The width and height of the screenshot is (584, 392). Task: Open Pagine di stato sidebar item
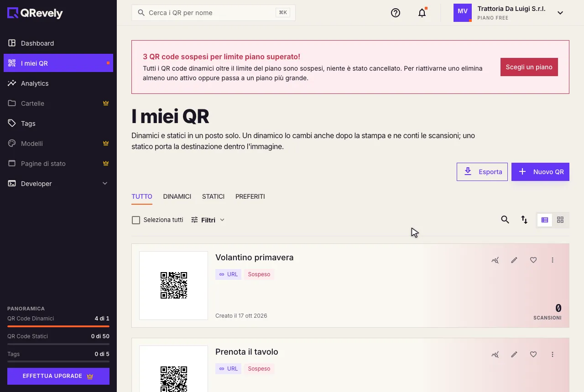click(58, 164)
